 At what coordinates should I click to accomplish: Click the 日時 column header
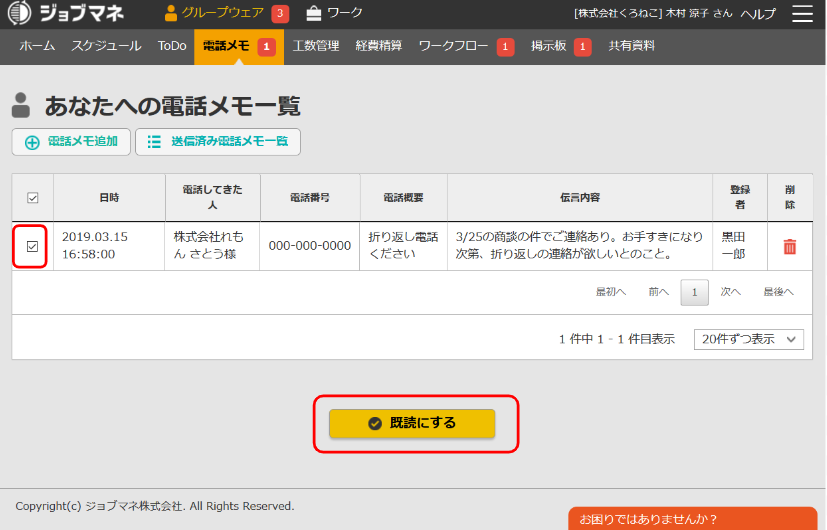tap(109, 198)
